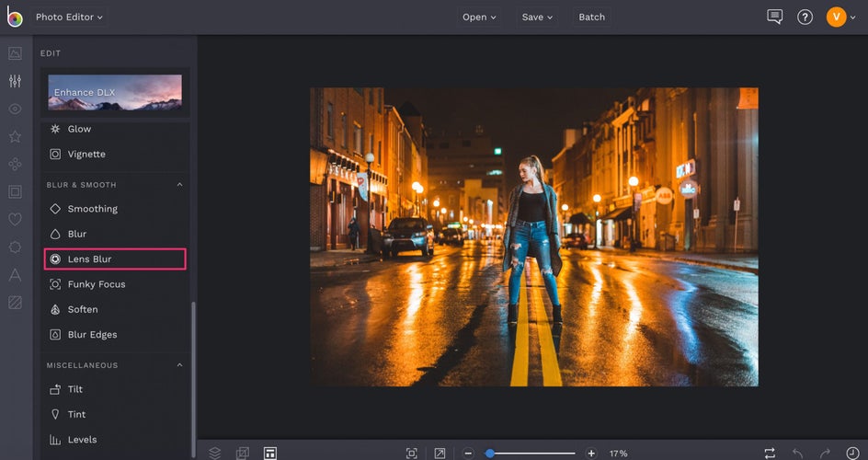The image size is (868, 460).
Task: Collapse the Blur & Smooth section
Action: 180,185
